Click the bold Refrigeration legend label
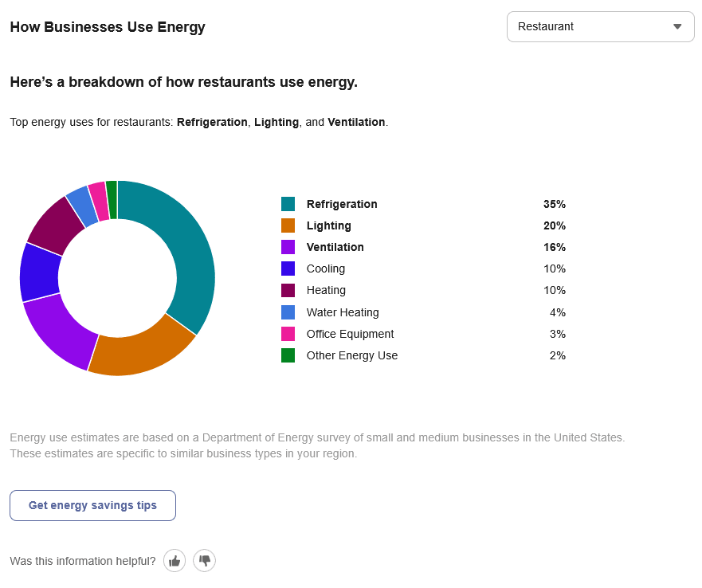 point(342,204)
